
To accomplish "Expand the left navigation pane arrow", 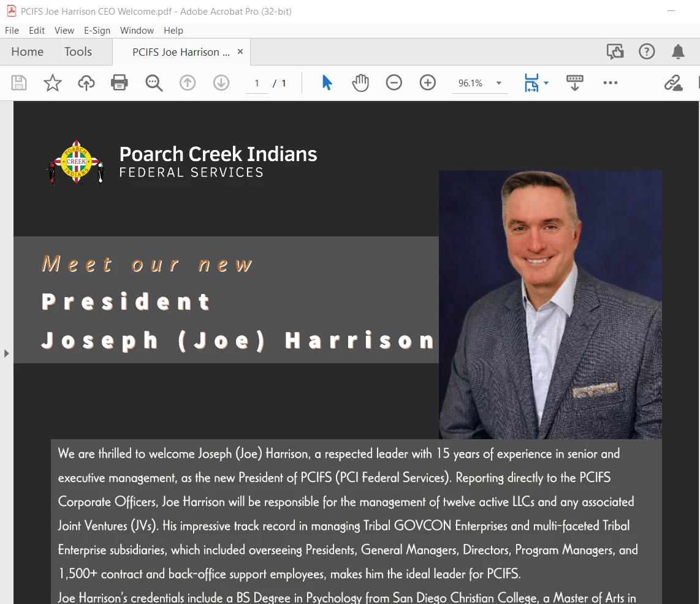I will point(6,353).
